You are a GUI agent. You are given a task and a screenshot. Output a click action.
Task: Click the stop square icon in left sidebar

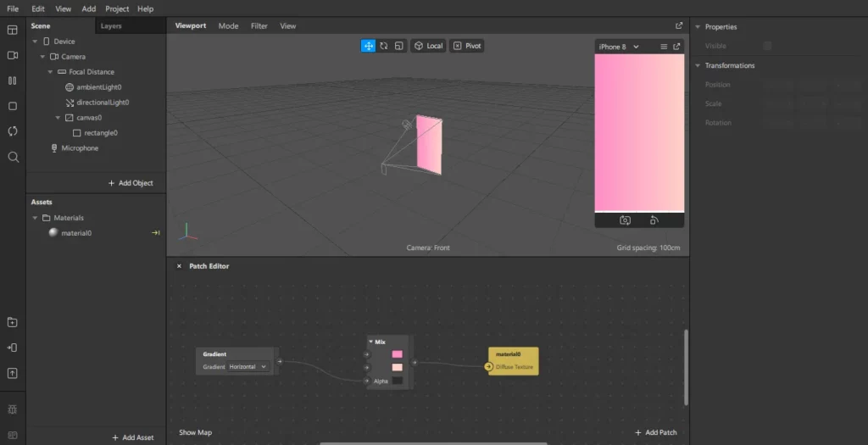[x=13, y=106]
